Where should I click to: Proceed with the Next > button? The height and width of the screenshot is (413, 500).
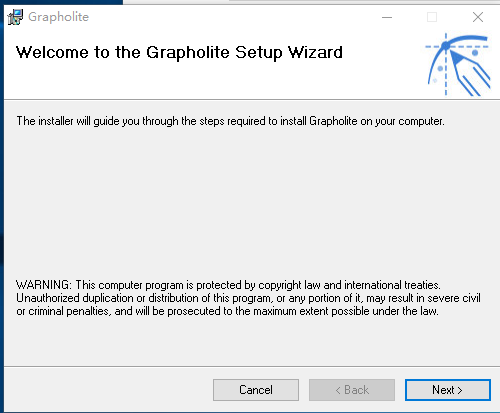pos(448,390)
